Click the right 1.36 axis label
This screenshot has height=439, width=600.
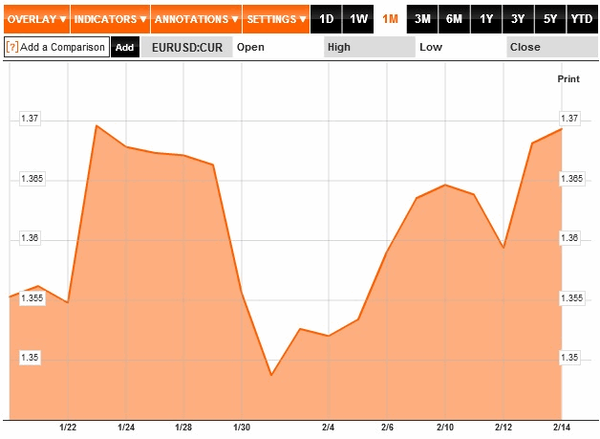point(570,238)
